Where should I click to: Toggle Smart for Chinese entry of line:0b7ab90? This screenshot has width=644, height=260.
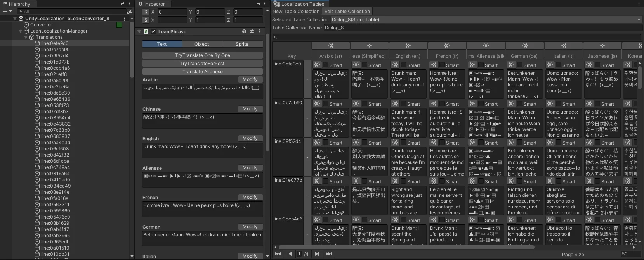365,104
